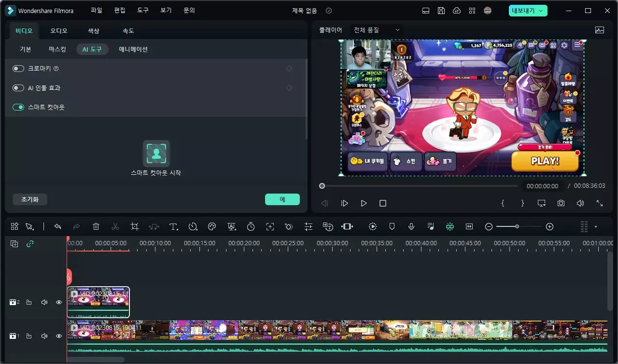
Task: Lock track 1 with the padlock icon
Action: [29, 336]
